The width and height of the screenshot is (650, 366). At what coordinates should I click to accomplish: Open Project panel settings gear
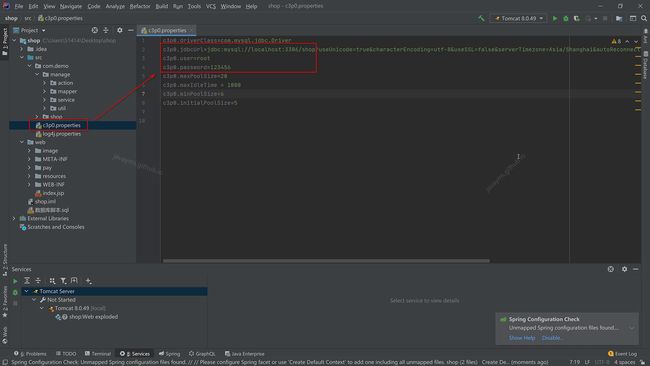[119, 30]
